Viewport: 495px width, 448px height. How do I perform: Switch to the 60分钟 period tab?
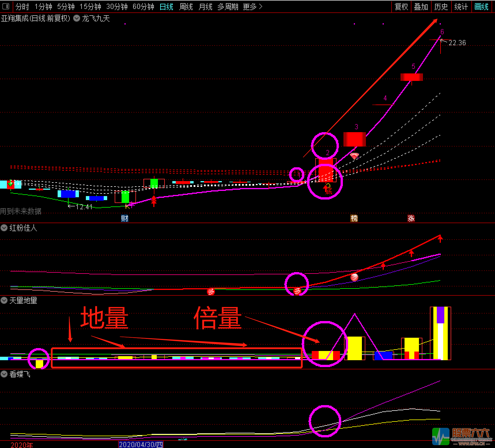click(143, 7)
